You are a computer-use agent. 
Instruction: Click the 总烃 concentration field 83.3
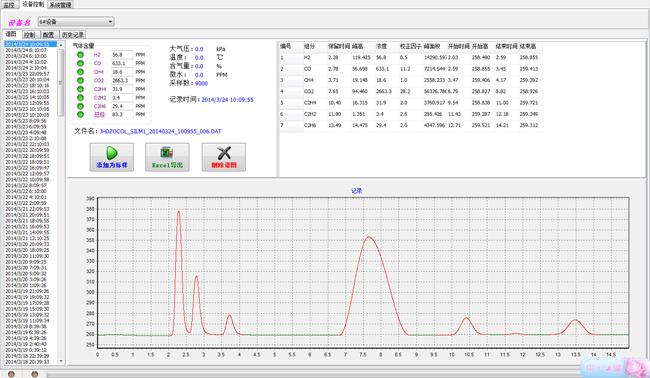click(x=122, y=114)
